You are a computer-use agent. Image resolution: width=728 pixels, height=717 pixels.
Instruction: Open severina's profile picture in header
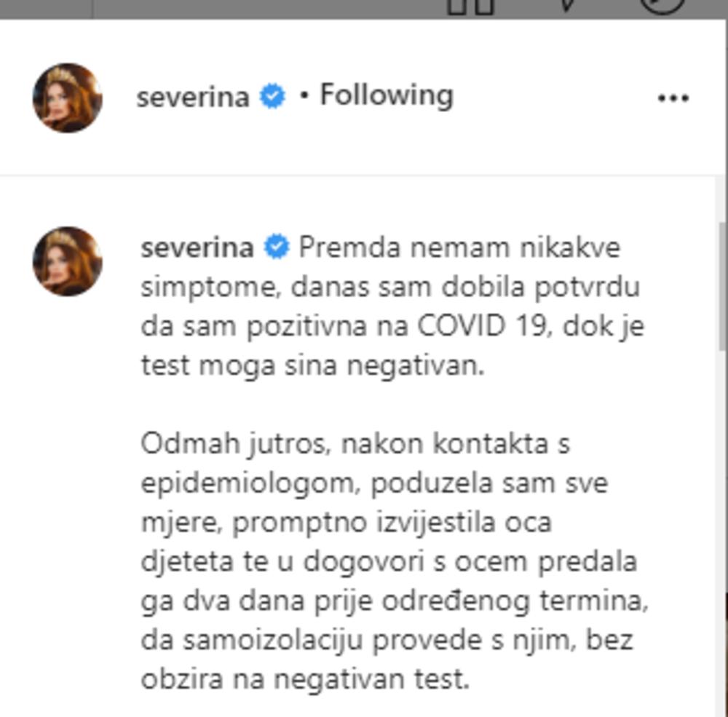coord(68,98)
